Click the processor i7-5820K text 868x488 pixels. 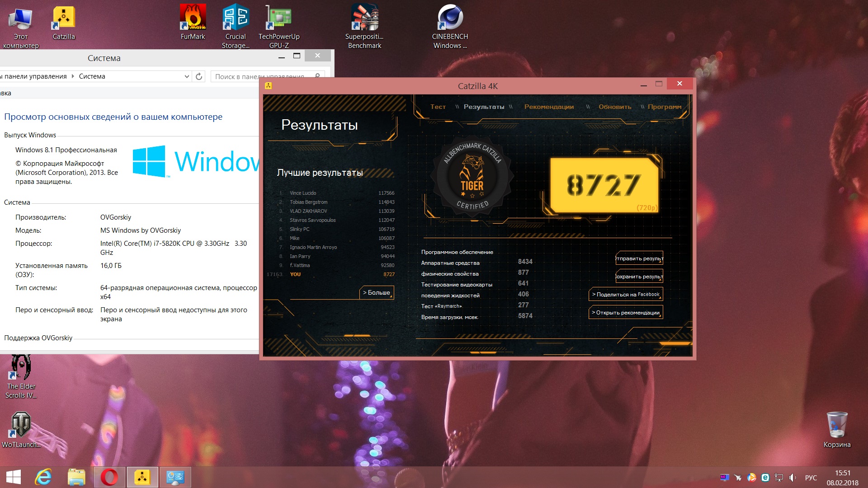pyautogui.click(x=174, y=248)
